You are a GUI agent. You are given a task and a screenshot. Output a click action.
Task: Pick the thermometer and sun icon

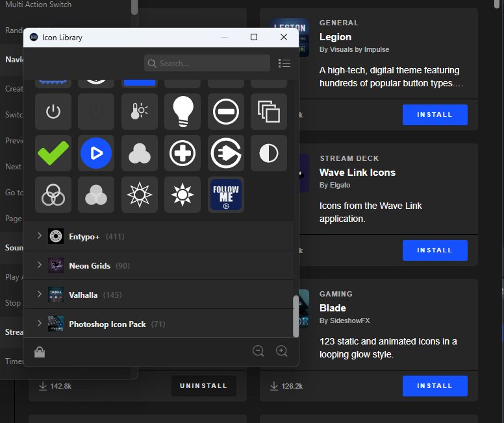click(140, 112)
